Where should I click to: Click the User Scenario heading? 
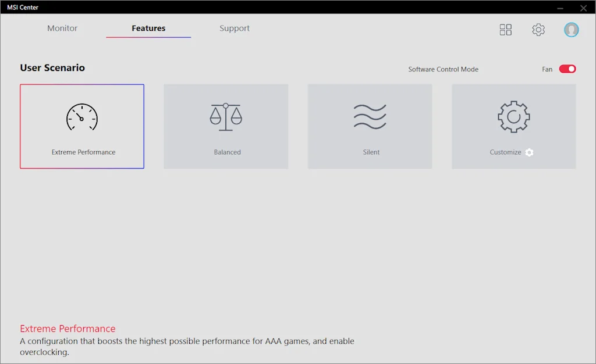click(x=52, y=67)
